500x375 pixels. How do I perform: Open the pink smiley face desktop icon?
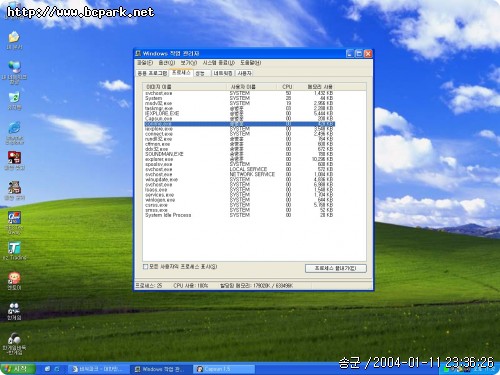pos(14,281)
